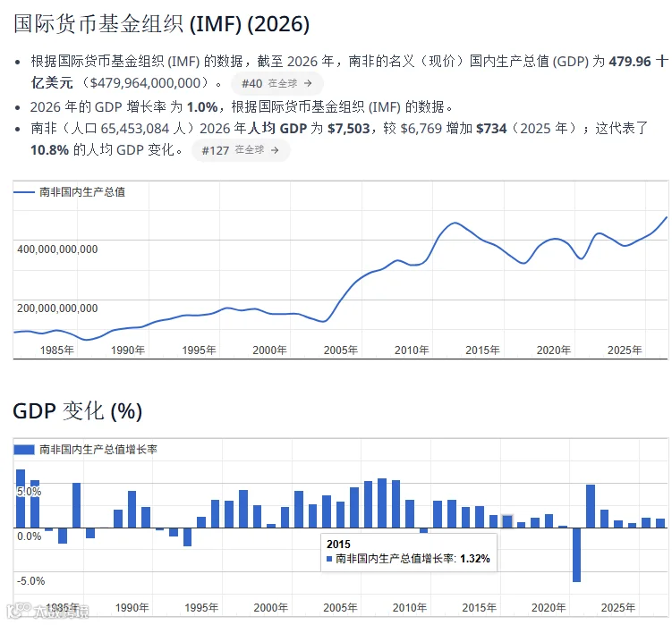Click the heading 国际货币基金组织 (IMF) (2026)

[162, 23]
